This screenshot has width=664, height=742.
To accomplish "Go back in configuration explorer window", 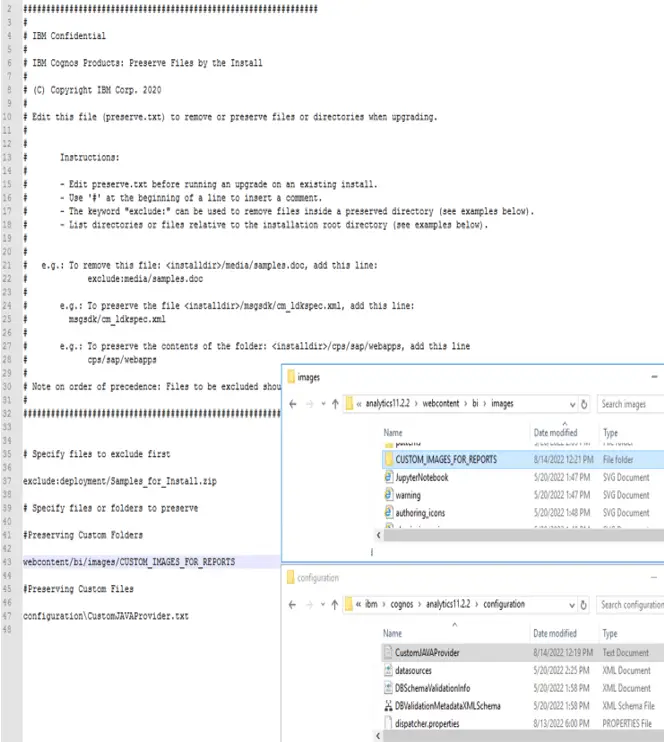I will tap(292, 605).
